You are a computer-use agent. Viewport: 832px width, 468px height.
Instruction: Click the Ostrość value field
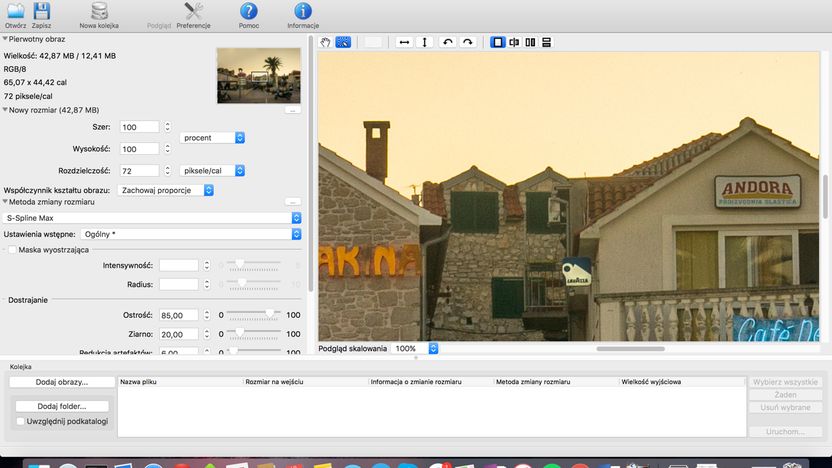[179, 315]
